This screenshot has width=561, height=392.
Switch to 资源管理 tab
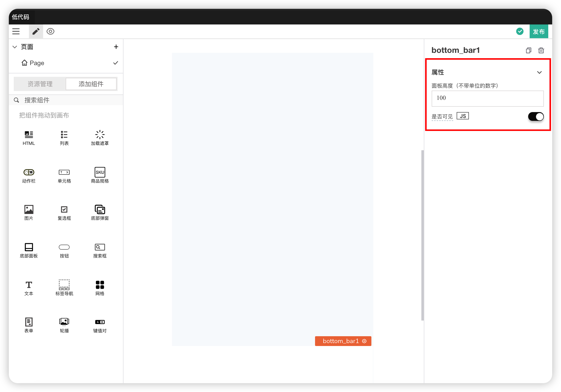40,84
